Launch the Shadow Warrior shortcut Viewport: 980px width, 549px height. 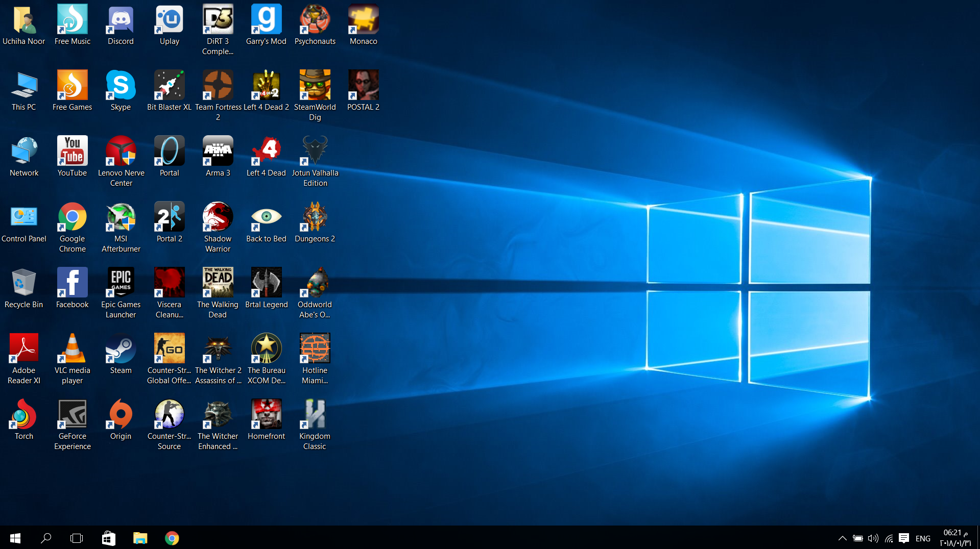218,217
